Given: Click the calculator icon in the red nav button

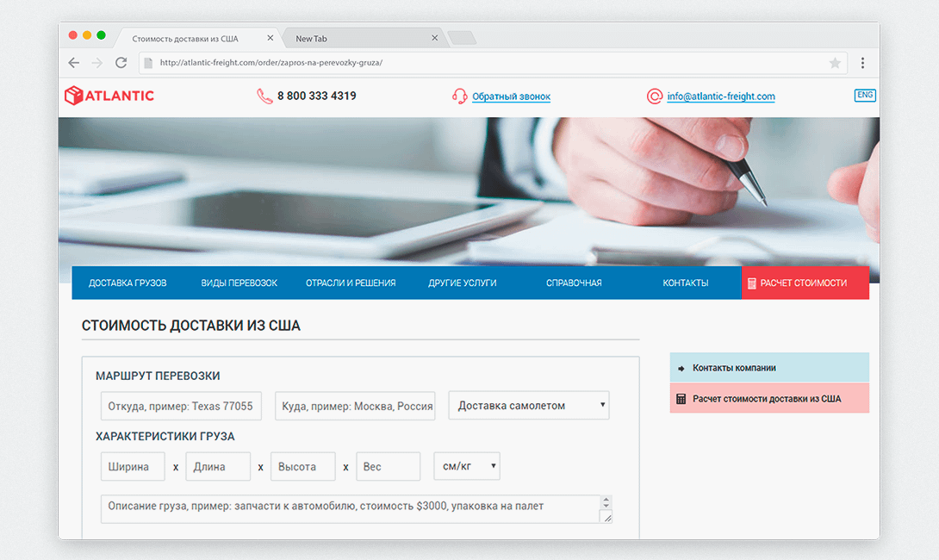Looking at the screenshot, I should pyautogui.click(x=751, y=283).
